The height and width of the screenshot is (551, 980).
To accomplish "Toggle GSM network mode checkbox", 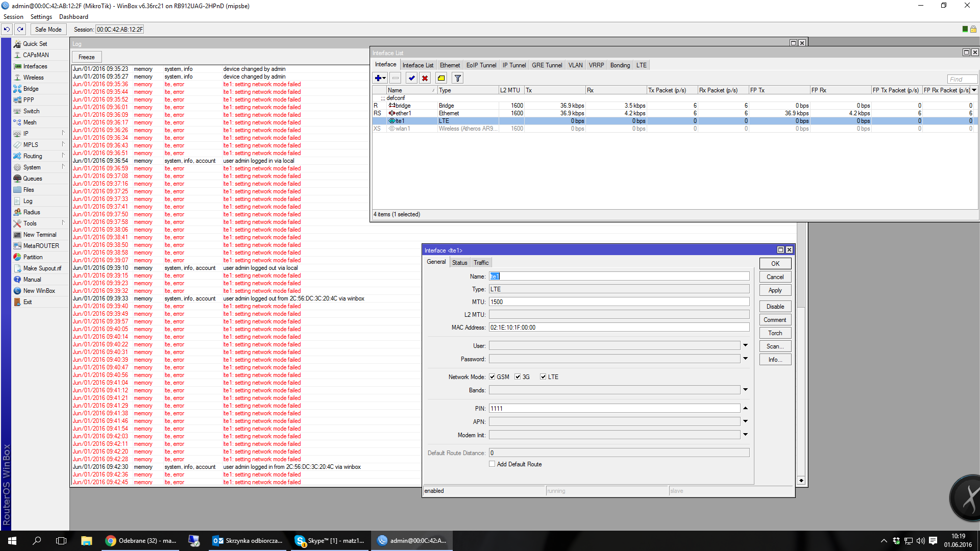I will (x=492, y=377).
